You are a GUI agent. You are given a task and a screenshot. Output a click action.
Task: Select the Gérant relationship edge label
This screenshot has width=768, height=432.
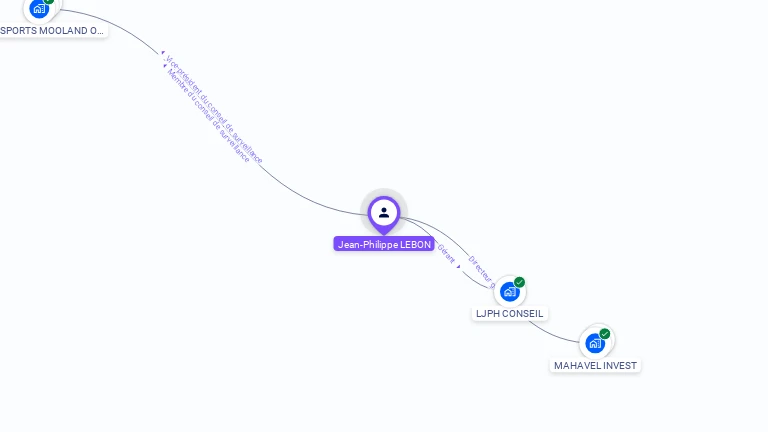coord(446,254)
